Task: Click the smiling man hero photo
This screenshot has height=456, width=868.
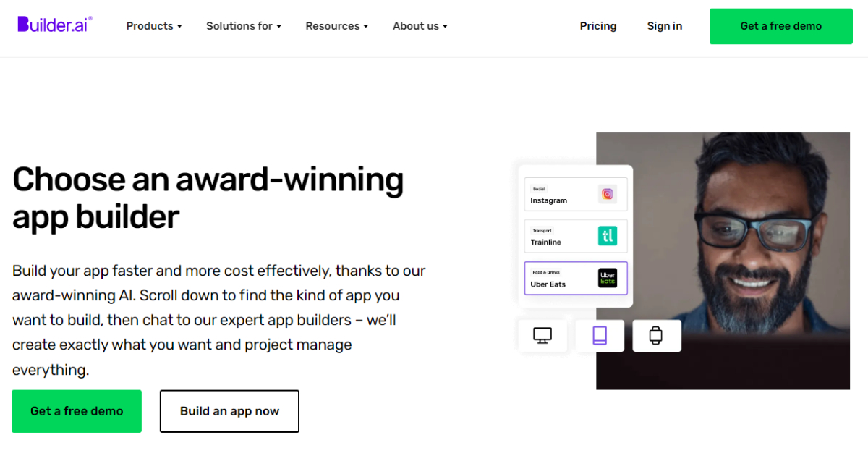Action: coord(723,261)
